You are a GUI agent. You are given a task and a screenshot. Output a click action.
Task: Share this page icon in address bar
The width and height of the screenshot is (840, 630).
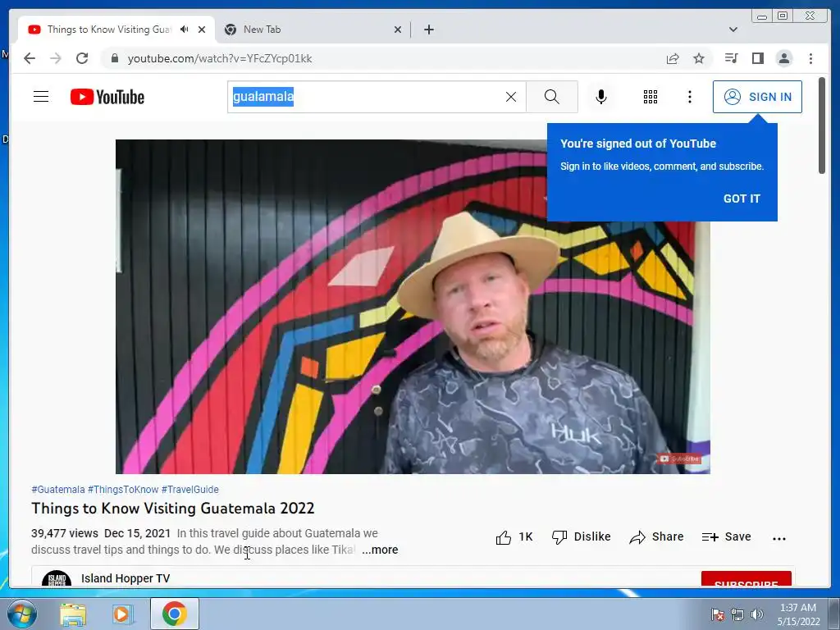coord(673,58)
